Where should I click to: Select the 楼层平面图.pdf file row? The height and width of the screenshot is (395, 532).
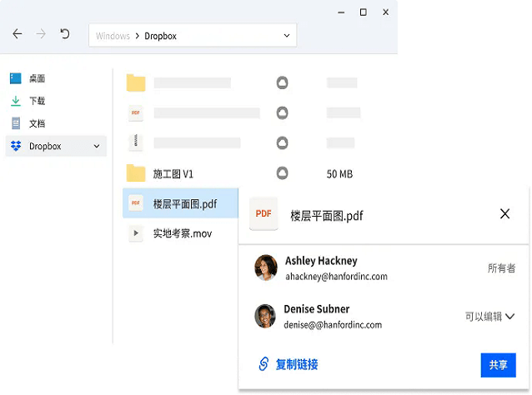[179, 203]
